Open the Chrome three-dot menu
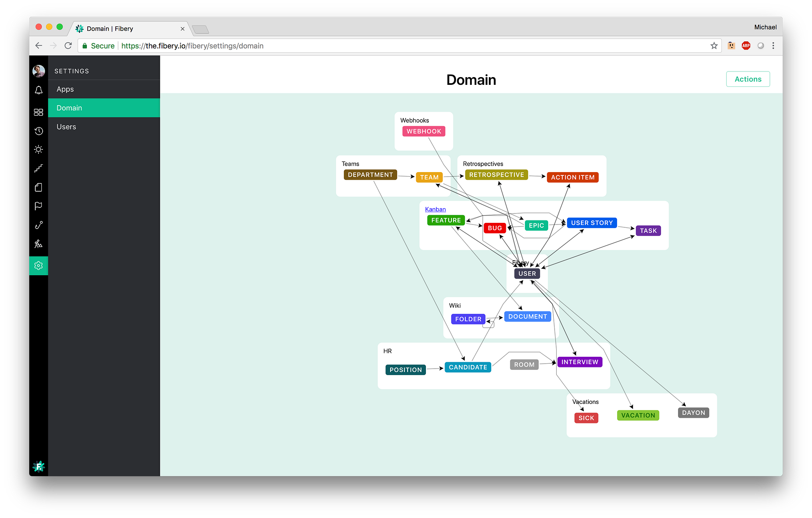Screen dimensions: 812x518 [773, 45]
